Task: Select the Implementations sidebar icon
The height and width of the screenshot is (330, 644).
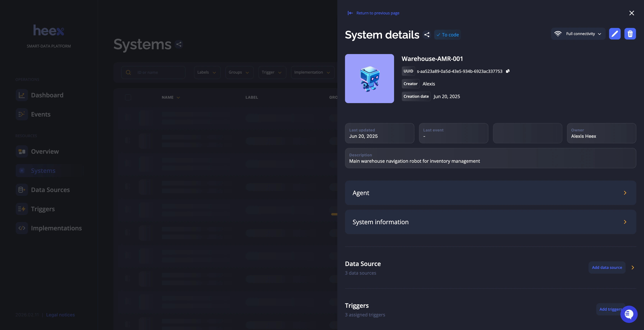Action: (x=22, y=228)
